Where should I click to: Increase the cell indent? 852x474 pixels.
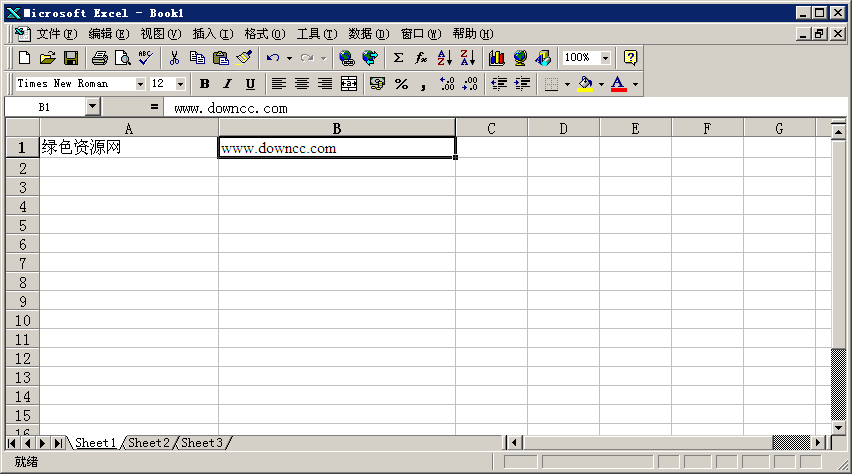pos(522,84)
